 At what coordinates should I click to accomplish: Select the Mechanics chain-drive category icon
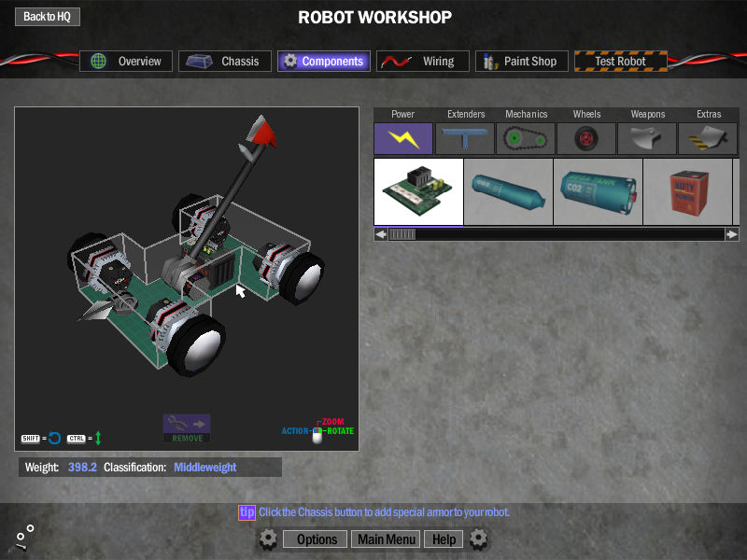pos(526,138)
